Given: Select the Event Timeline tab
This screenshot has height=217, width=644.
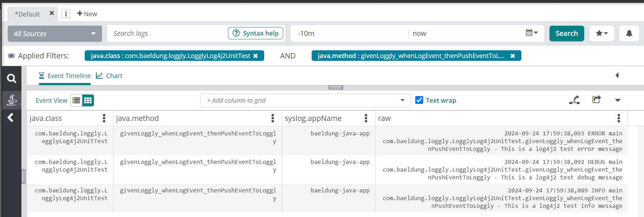Looking at the screenshot, I should point(65,76).
